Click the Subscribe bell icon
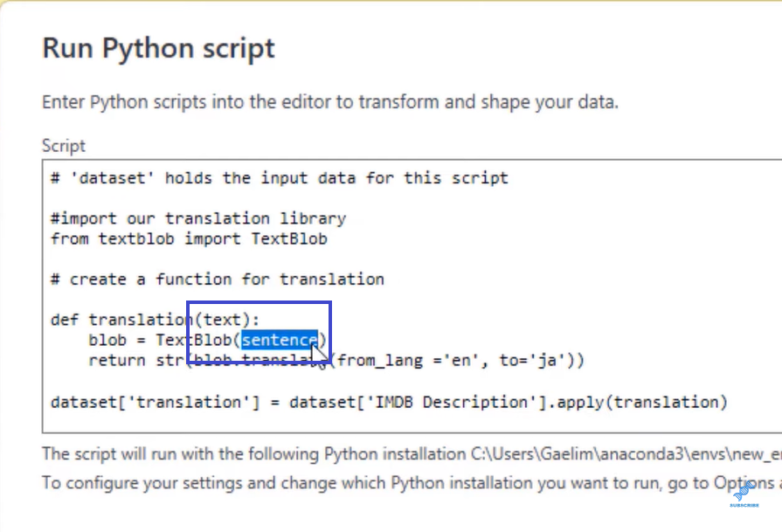The height and width of the screenshot is (532, 782). click(744, 492)
